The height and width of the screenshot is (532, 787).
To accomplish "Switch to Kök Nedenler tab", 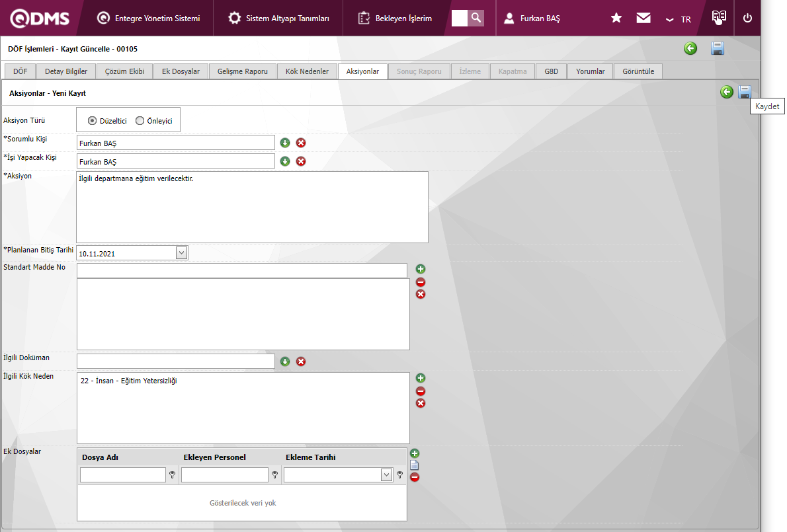I will pyautogui.click(x=307, y=71).
